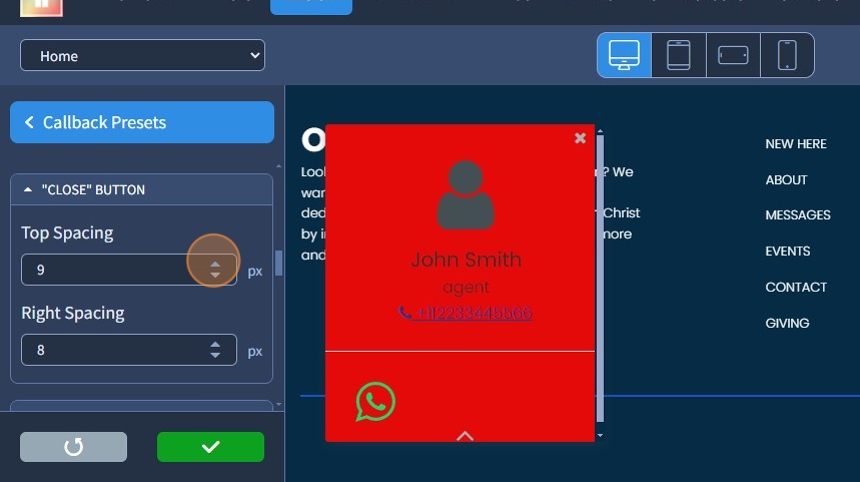The width and height of the screenshot is (860, 482).
Task: Open the EVENTS menu item
Action: [788, 251]
